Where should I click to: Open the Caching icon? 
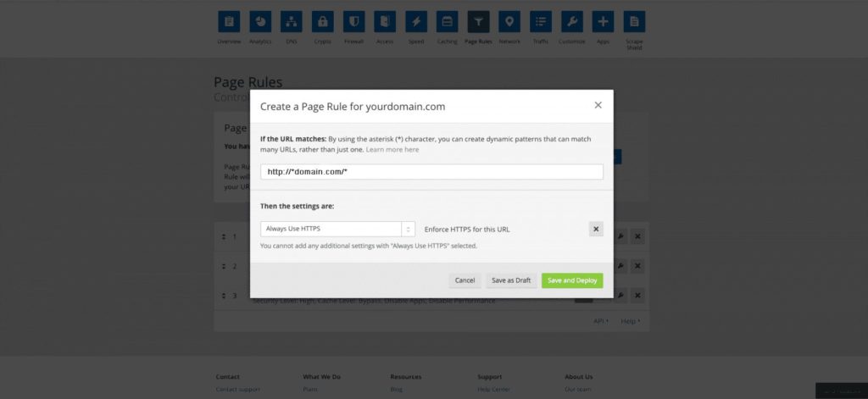[447, 21]
